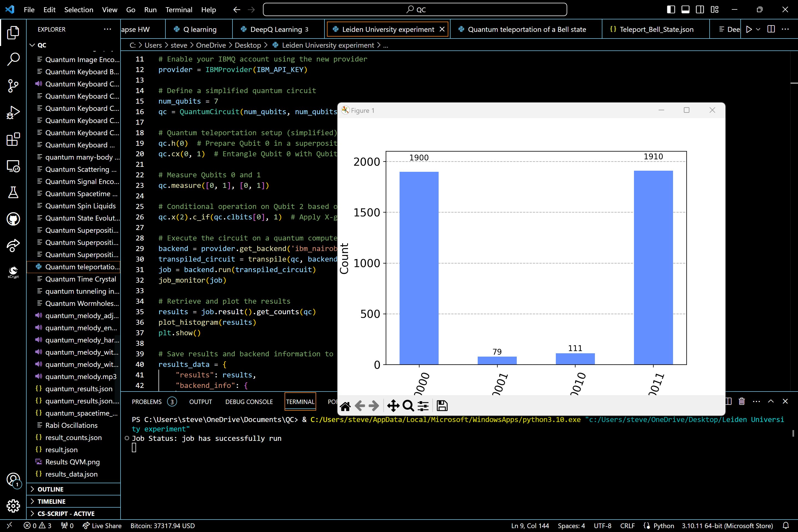Open the GitHub view icon
This screenshot has height=532, width=798.
tap(13, 219)
